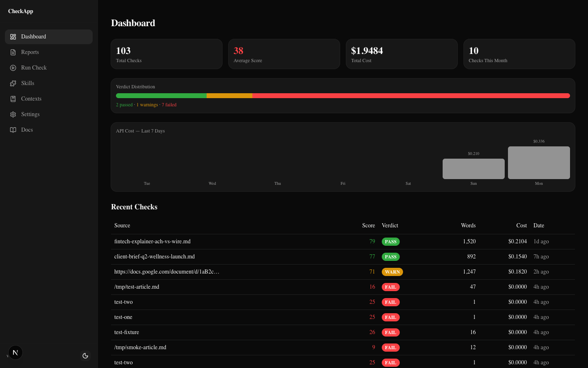Toggle dark mode with the moon button
The width and height of the screenshot is (588, 368).
85,356
